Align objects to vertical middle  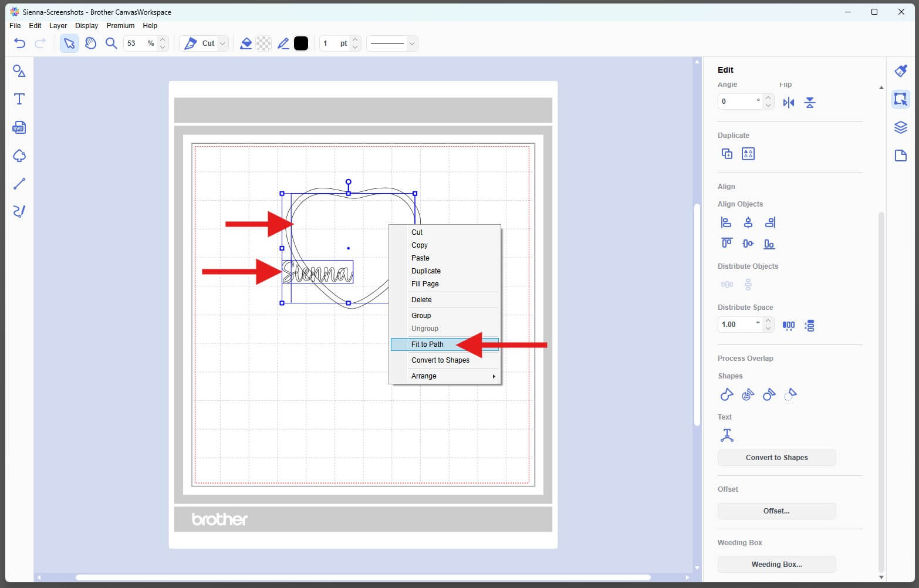pyautogui.click(x=748, y=244)
